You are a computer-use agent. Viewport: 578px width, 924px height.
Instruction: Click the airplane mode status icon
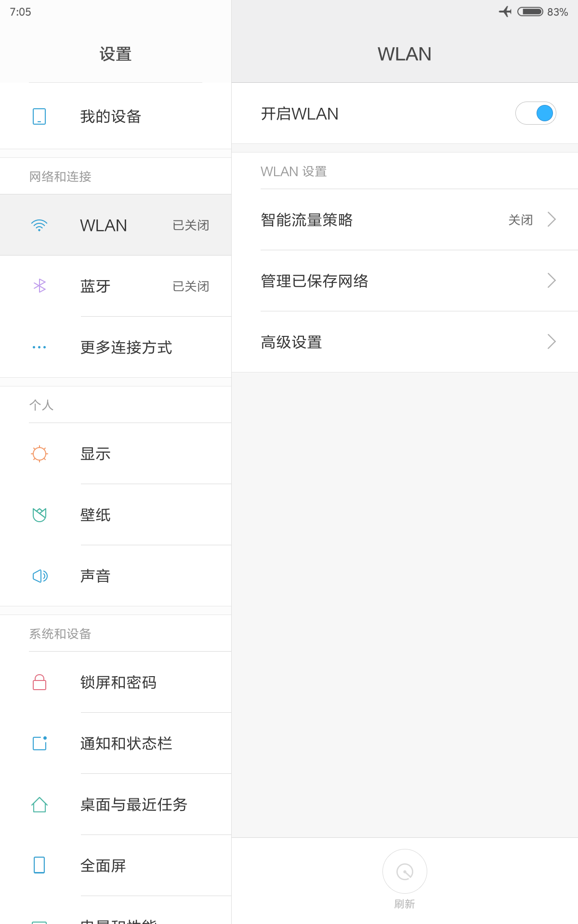pos(505,12)
